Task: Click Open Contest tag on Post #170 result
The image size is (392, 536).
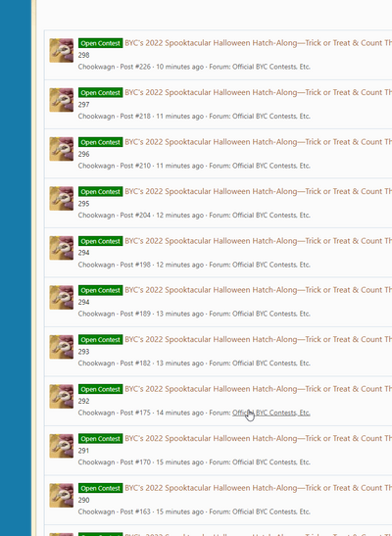Action: (x=101, y=439)
